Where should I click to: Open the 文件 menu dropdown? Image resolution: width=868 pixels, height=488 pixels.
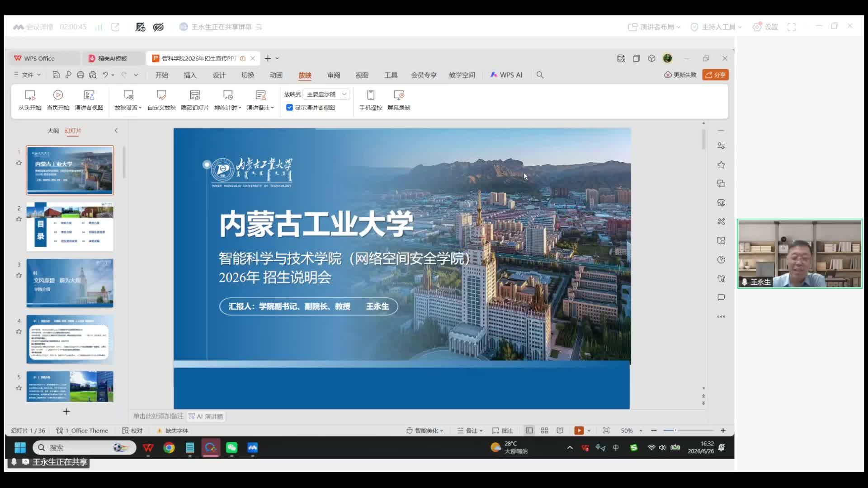[x=27, y=75]
